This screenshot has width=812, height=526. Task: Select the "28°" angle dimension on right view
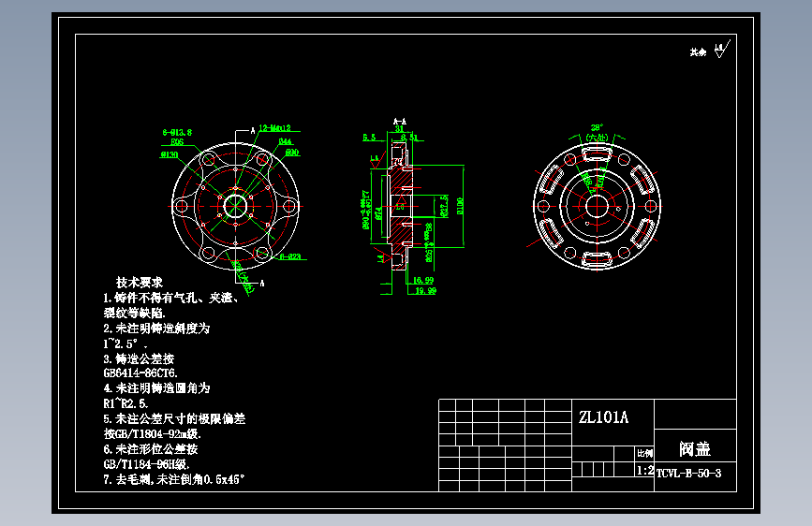[x=598, y=127]
